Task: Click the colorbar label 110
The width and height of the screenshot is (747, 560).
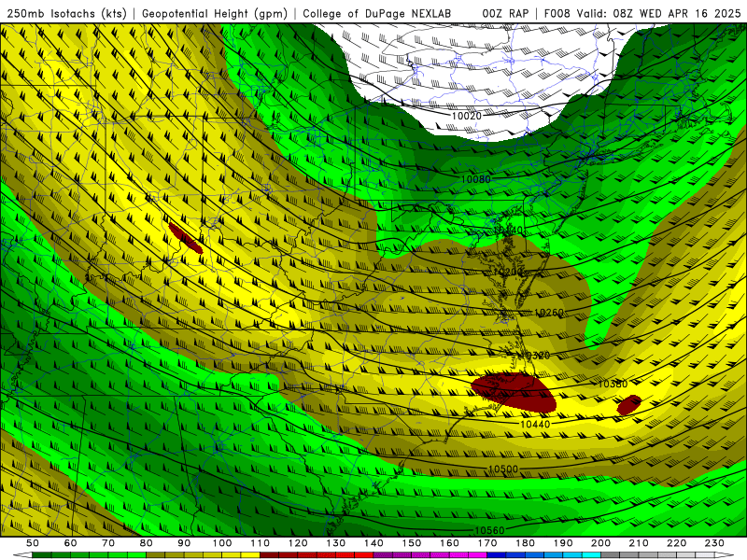Action: [x=261, y=543]
